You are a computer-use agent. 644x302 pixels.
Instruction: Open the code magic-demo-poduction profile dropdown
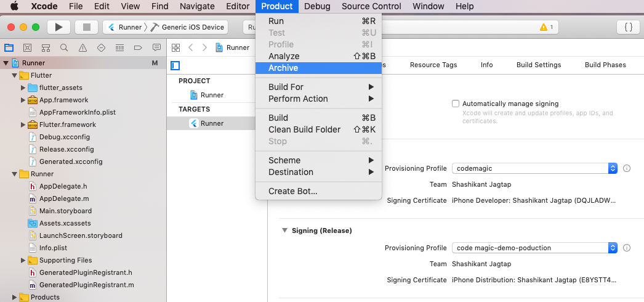pyautogui.click(x=534, y=248)
